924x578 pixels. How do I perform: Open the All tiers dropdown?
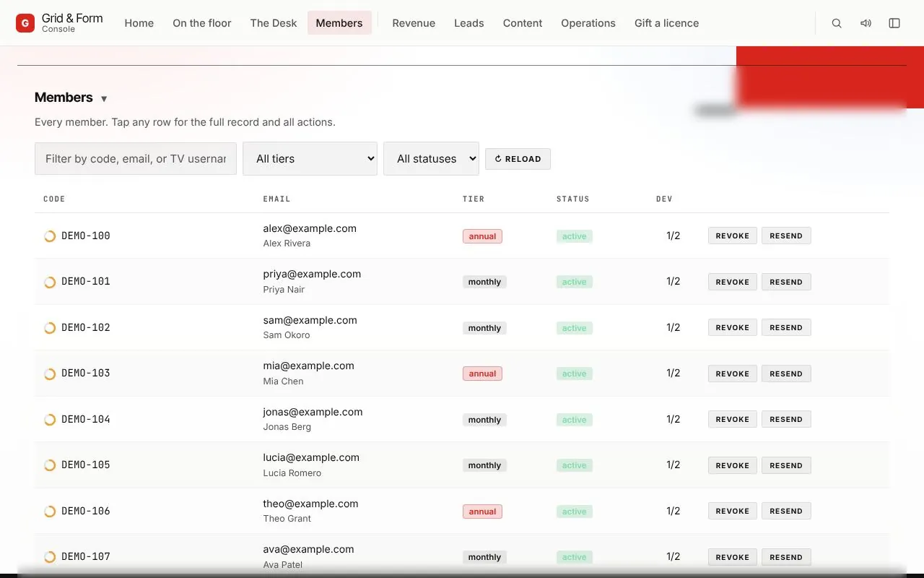(x=310, y=159)
